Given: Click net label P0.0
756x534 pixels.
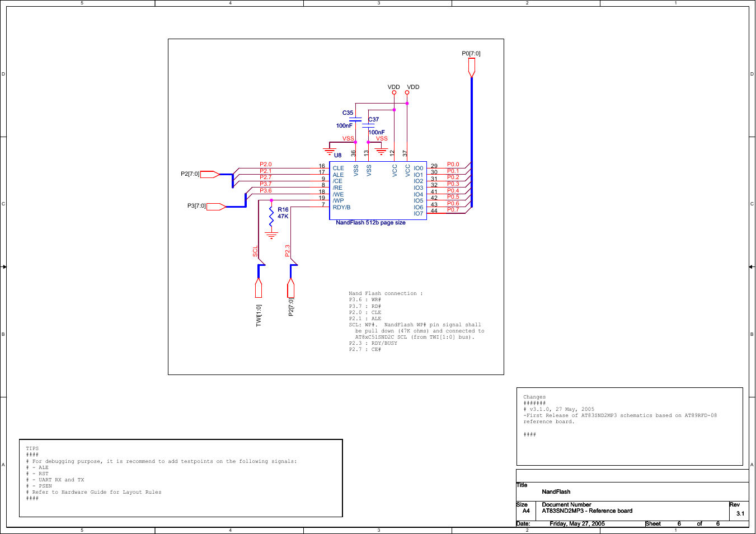Looking at the screenshot, I should [453, 165].
